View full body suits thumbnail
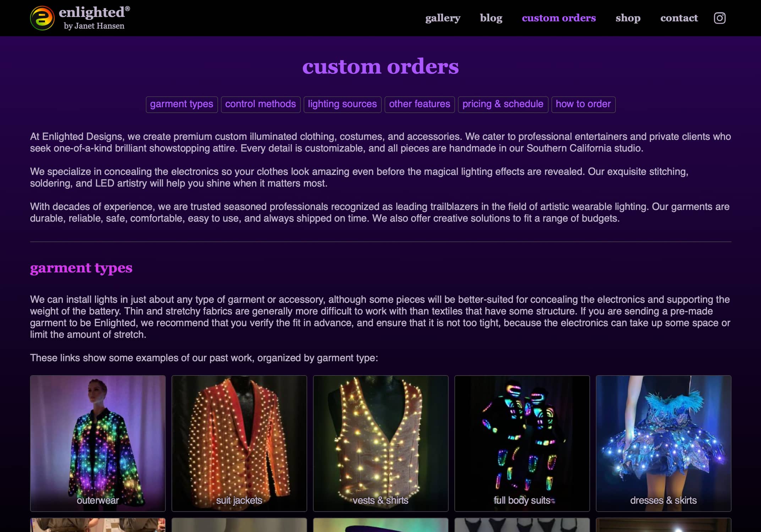 coord(522,443)
